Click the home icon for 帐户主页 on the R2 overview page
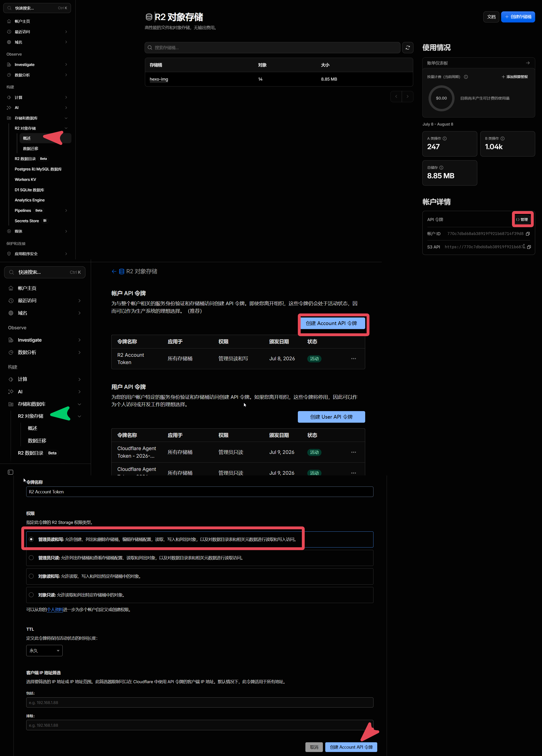This screenshot has width=542, height=756. click(x=9, y=21)
